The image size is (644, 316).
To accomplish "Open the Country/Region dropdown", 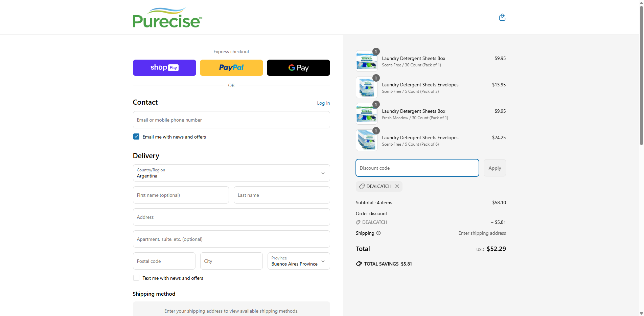I will click(231, 173).
